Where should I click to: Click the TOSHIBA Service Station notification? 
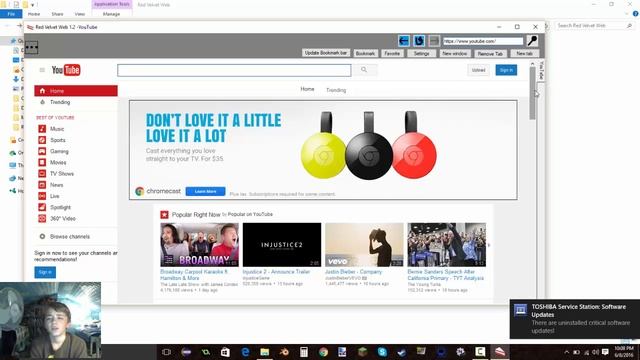pyautogui.click(x=575, y=319)
